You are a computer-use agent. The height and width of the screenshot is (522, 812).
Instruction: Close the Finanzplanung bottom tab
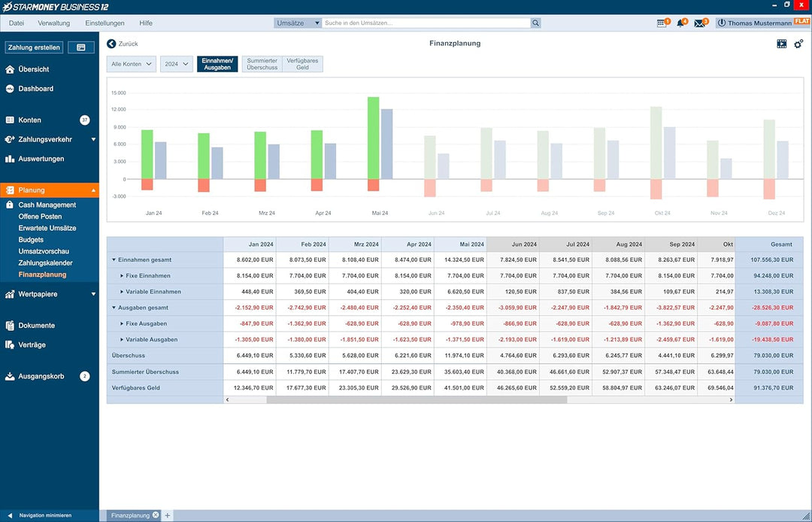155,515
